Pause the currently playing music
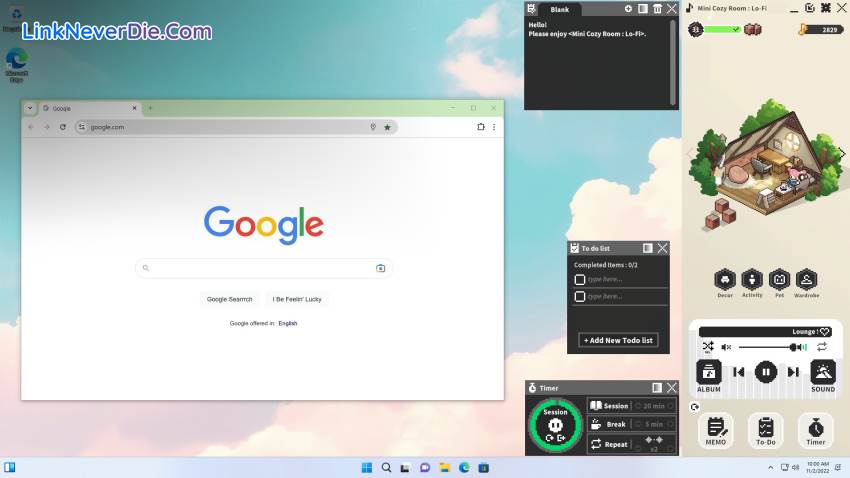 [766, 372]
